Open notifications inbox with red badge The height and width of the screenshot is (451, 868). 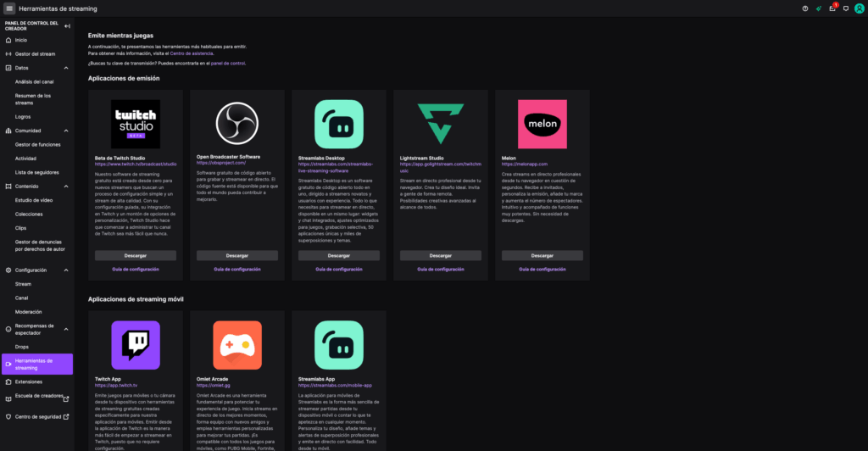(x=832, y=8)
